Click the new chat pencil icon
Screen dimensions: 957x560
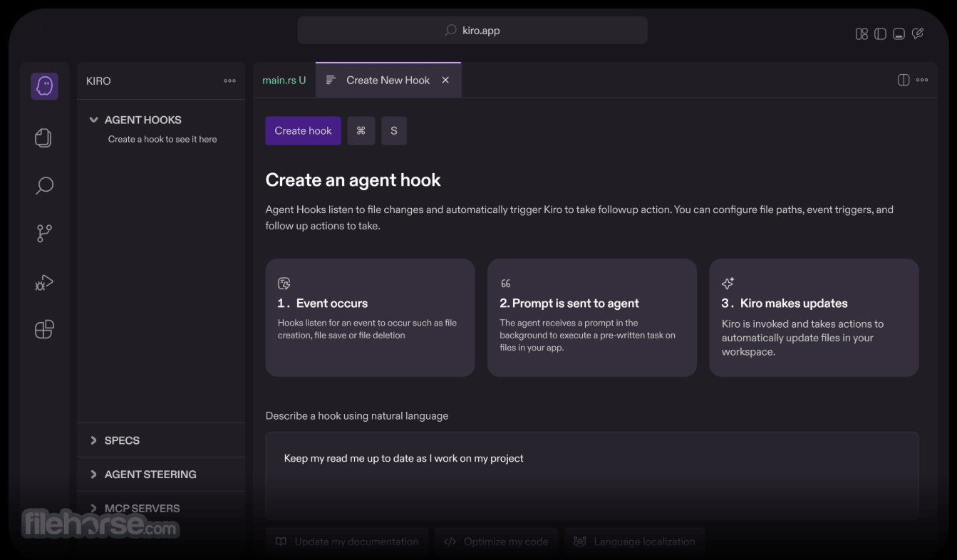pos(918,33)
